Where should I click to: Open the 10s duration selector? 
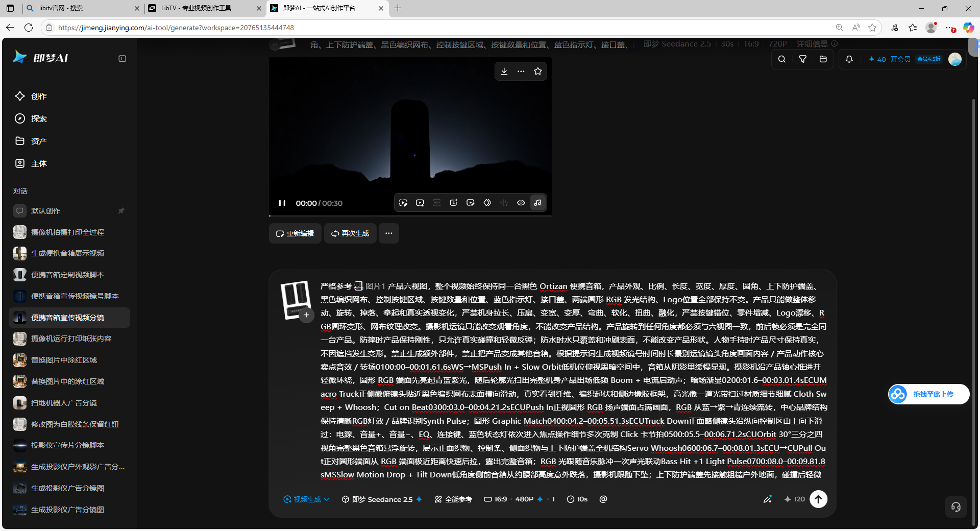coord(577,499)
